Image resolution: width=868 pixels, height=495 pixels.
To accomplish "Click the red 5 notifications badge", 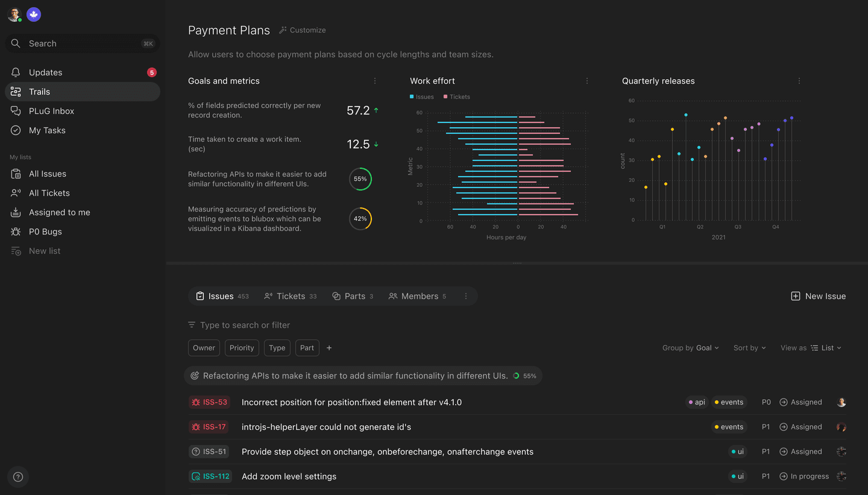I will point(152,72).
